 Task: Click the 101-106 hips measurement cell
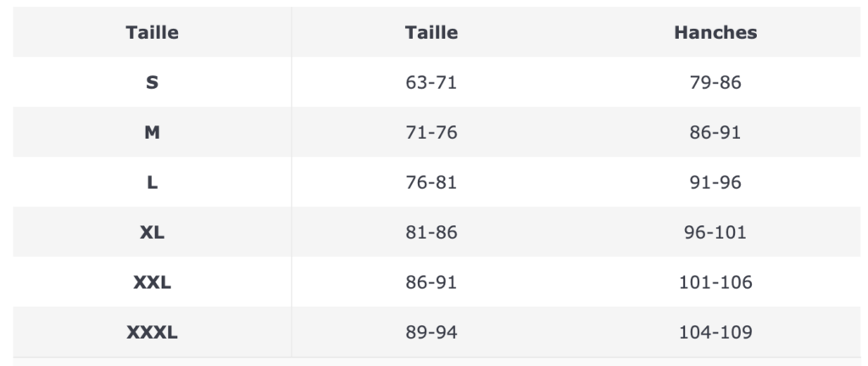point(715,283)
